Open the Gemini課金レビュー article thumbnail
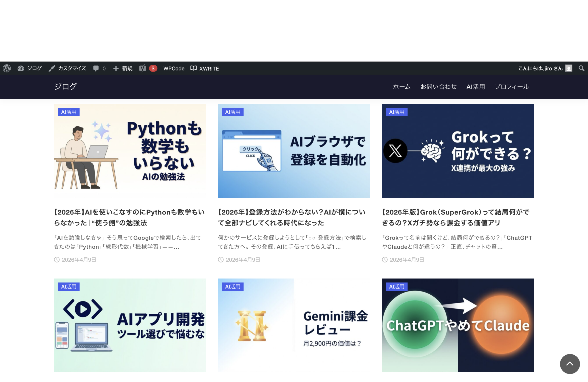This screenshot has height=382, width=588. click(294, 325)
